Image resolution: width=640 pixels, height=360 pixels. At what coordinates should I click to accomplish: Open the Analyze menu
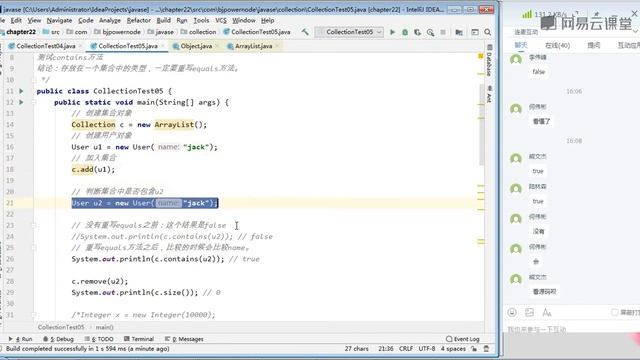point(110,20)
